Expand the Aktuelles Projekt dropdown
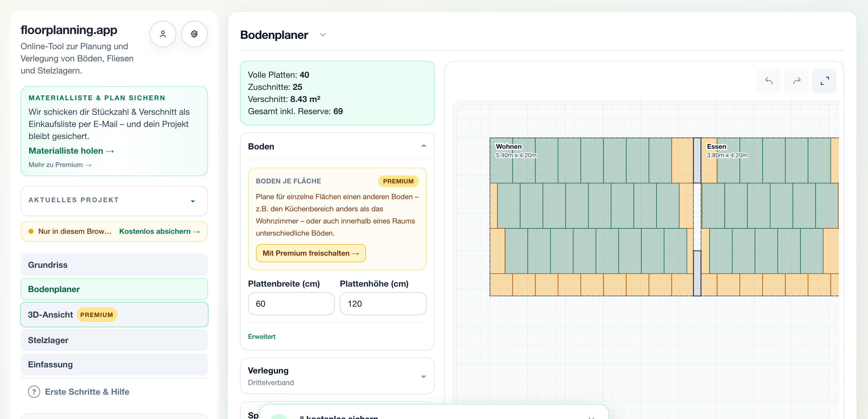 point(193,201)
